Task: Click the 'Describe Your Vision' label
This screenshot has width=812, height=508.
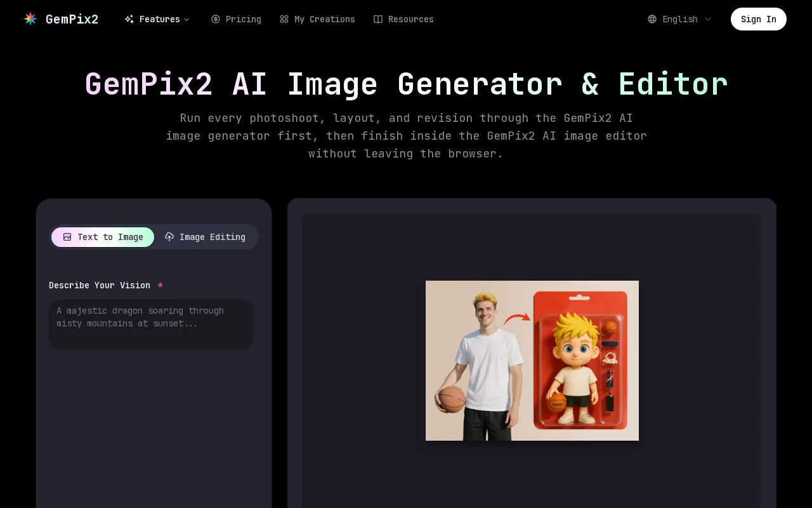Action: [100, 285]
